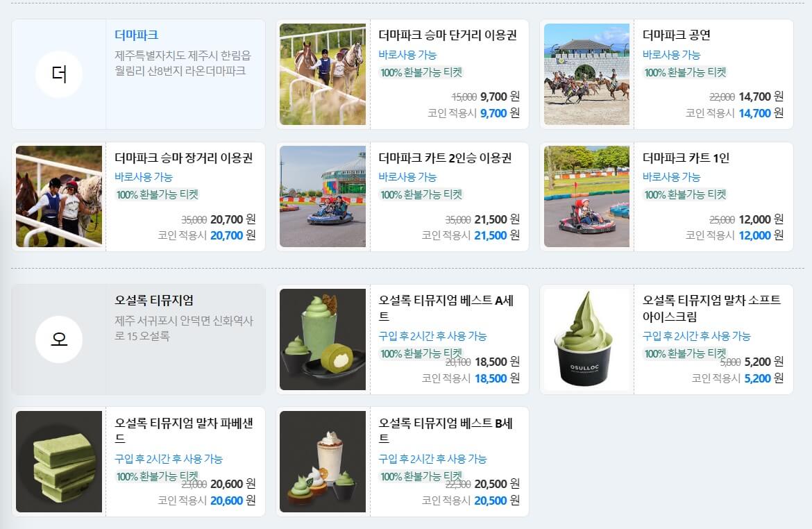Click the round 더 icon for 더마파크

click(59, 74)
